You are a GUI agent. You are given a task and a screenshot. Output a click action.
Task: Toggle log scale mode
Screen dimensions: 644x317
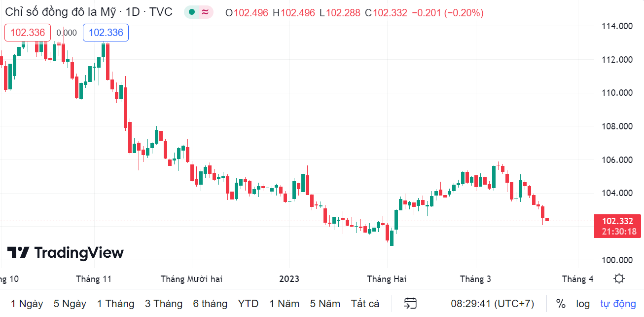click(x=583, y=303)
